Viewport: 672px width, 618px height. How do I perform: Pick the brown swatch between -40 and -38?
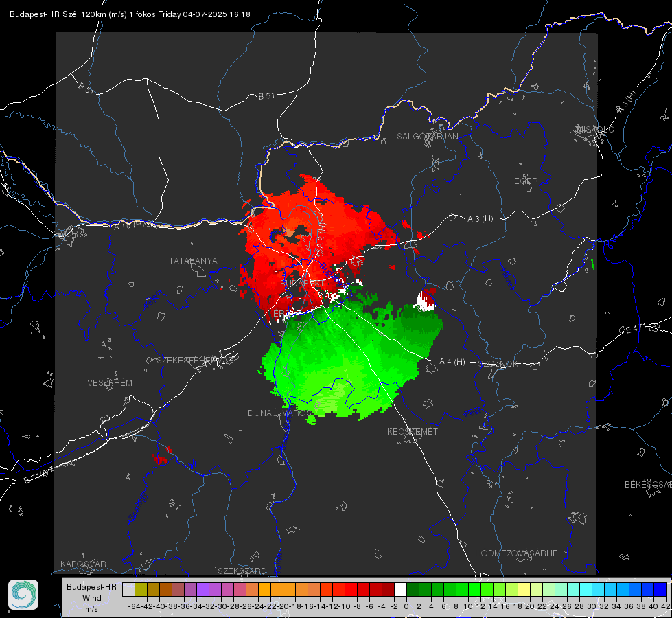(x=166, y=589)
